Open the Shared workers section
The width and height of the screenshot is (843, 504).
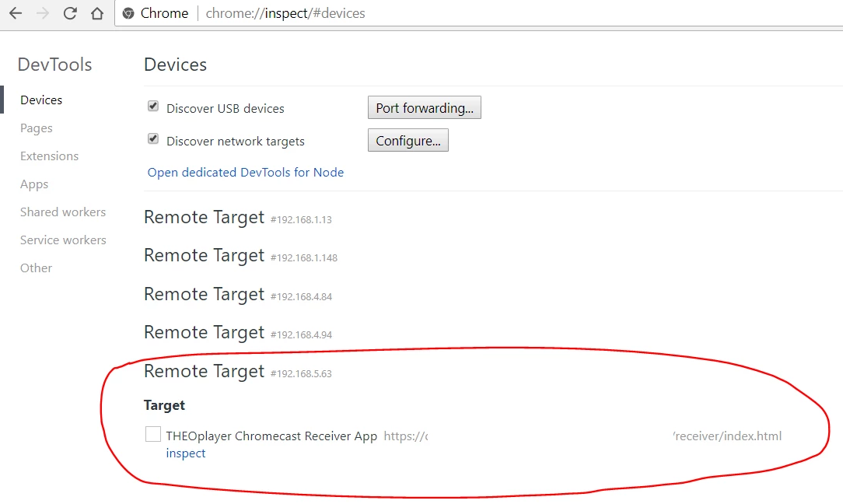point(62,212)
